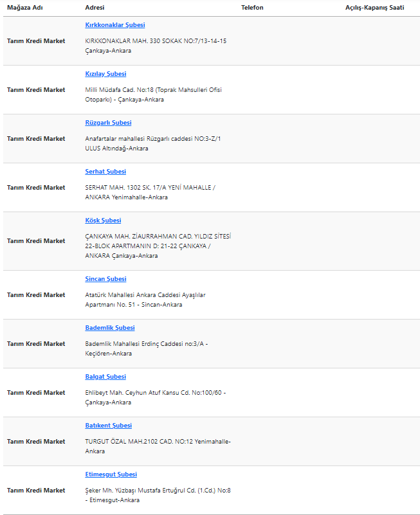Open the Serhat Şubesi link
Viewport: 420px width, 515px height.
pos(105,172)
